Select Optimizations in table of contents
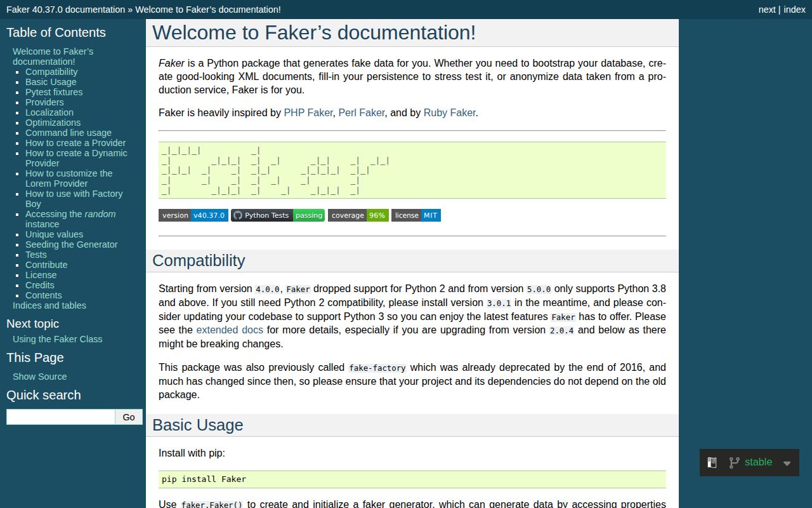The width and height of the screenshot is (812, 508). pos(53,123)
